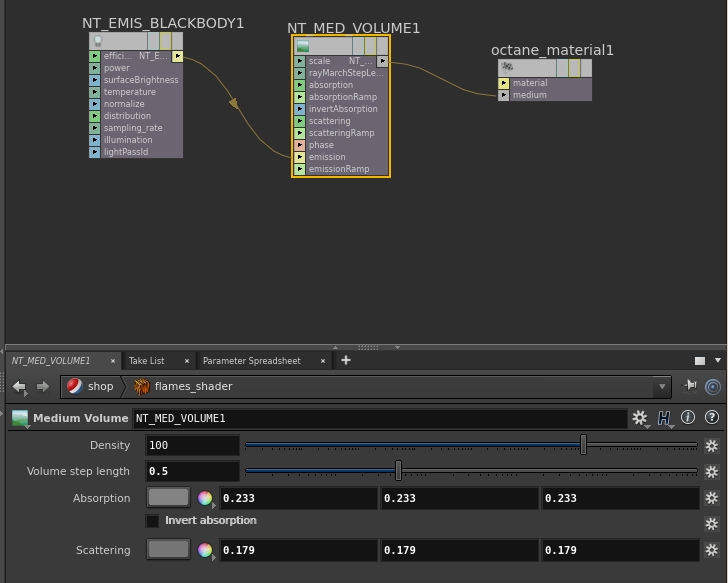Click the first Absorption value 0.233
This screenshot has height=583, width=728.
pyautogui.click(x=298, y=498)
